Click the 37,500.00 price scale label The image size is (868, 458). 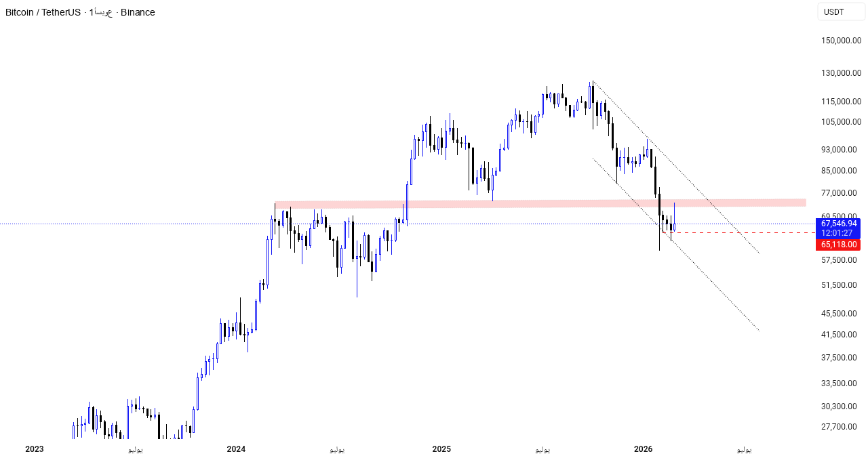point(841,358)
